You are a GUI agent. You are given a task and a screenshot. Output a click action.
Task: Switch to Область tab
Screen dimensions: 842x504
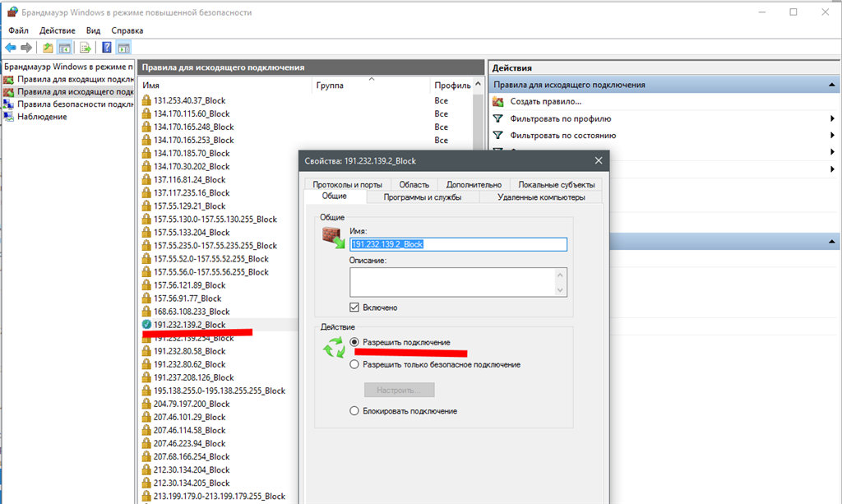point(414,185)
